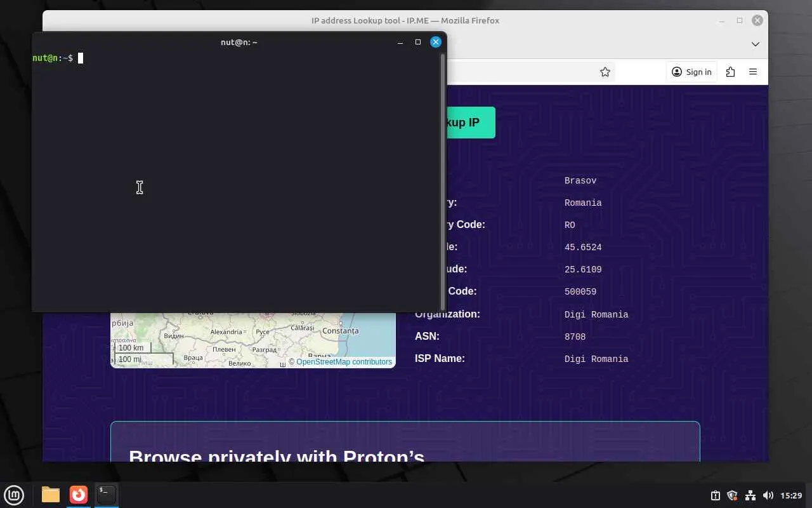Viewport: 812px width, 508px height.
Task: Click the city value Brasov
Action: coord(580,181)
